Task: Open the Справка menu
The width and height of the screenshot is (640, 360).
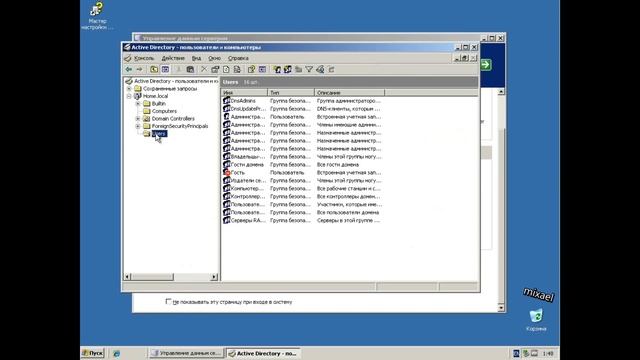Action: [x=238, y=58]
